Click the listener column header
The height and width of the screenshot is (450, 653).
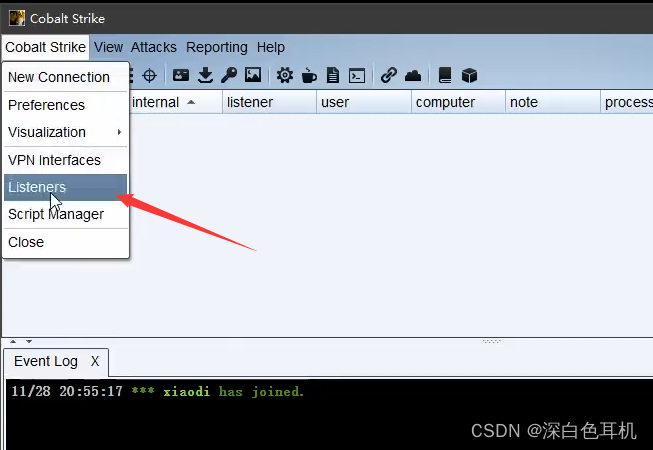(x=269, y=102)
